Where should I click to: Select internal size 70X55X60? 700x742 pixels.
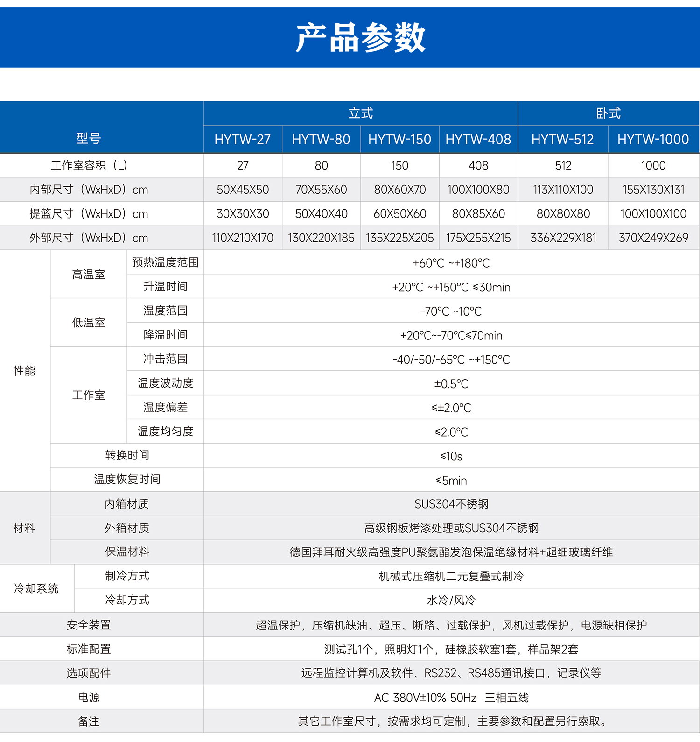click(321, 190)
